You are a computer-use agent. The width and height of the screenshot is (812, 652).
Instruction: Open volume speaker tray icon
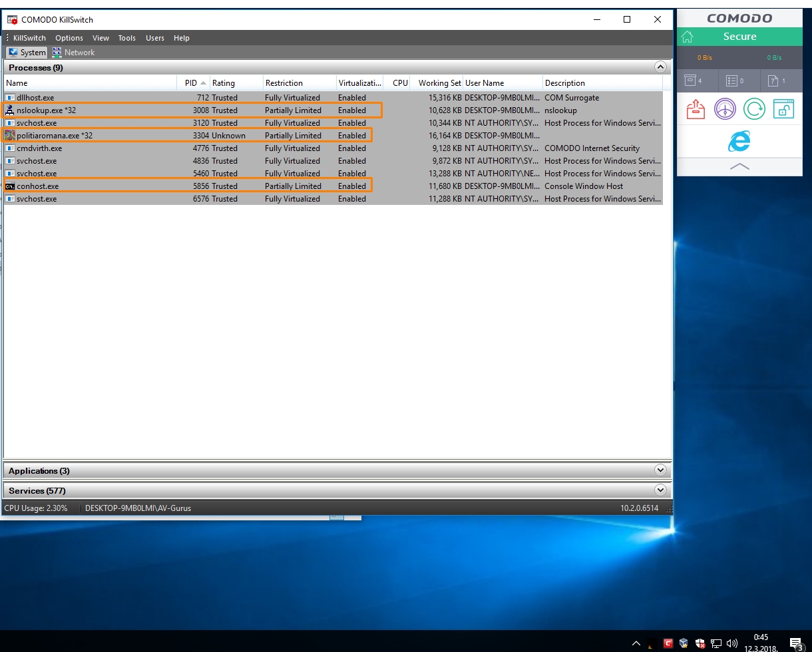pyautogui.click(x=732, y=643)
